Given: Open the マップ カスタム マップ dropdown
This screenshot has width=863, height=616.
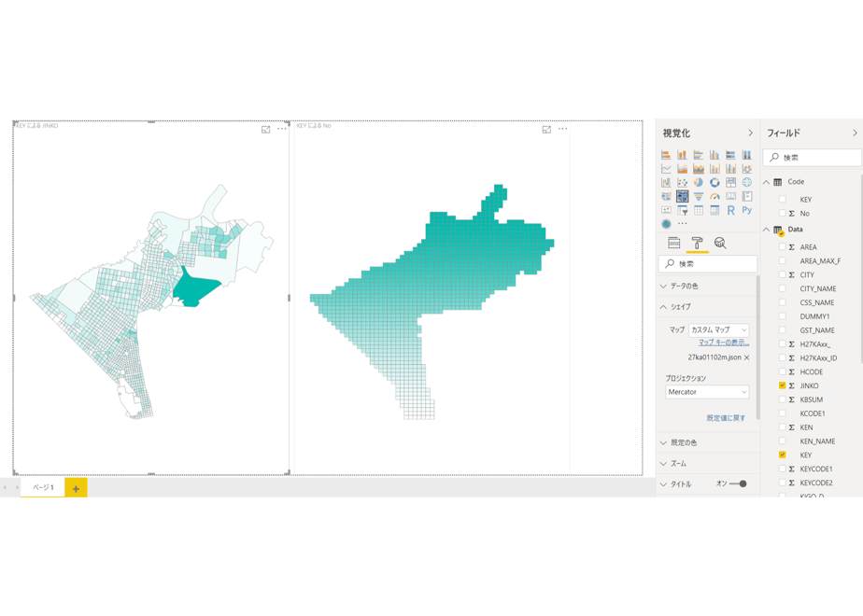Looking at the screenshot, I should 719,330.
